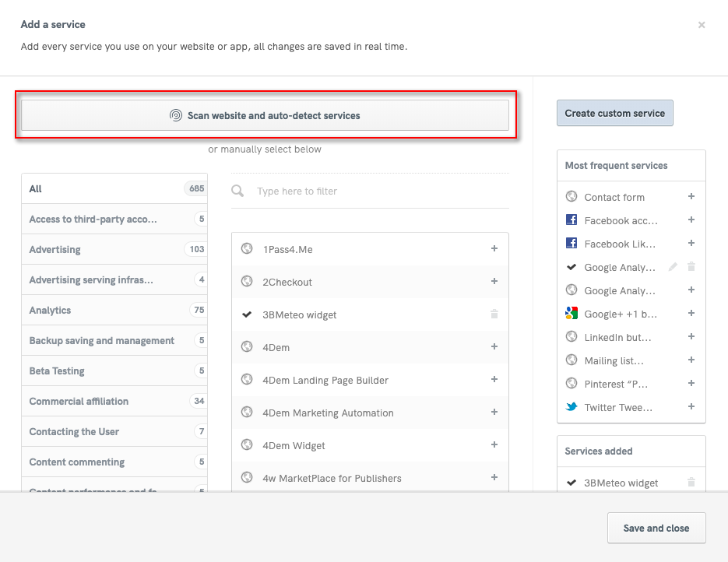Add Twitter Tweet button via plus icon

click(691, 406)
